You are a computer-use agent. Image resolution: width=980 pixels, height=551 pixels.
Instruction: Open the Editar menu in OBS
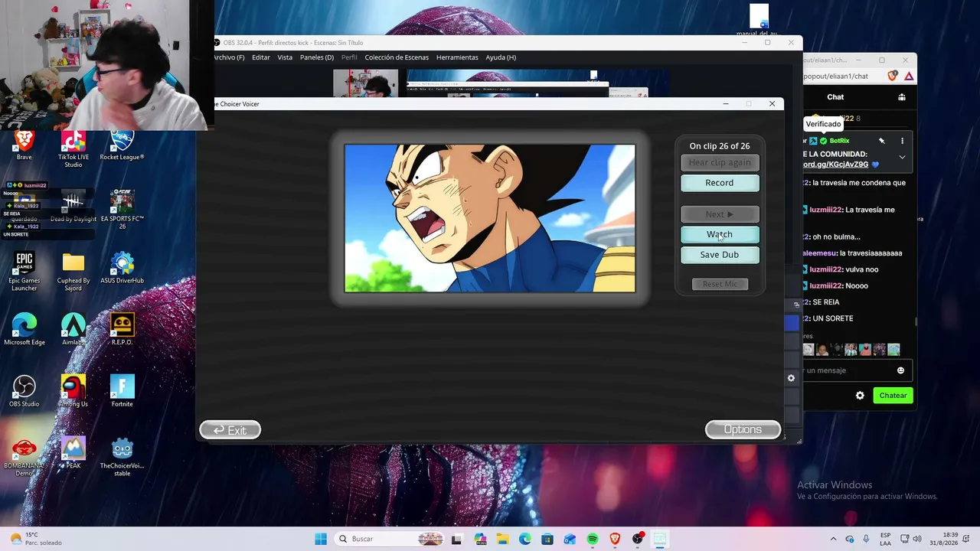pyautogui.click(x=261, y=57)
